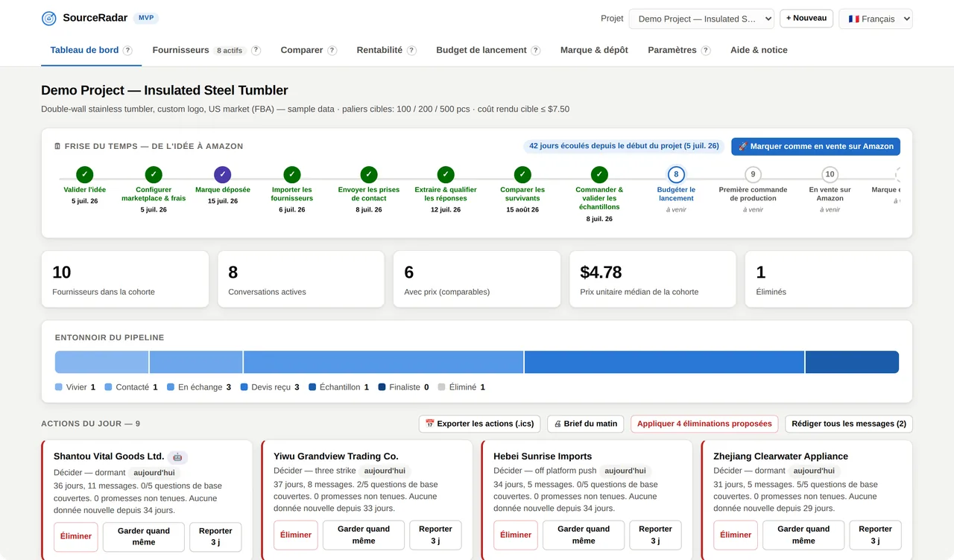Click Reporter 3 j on Hebei Sunrise card

[x=655, y=535]
